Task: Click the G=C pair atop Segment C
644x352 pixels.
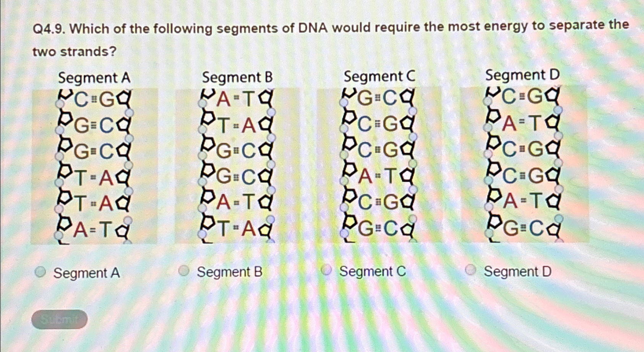Action: (378, 98)
